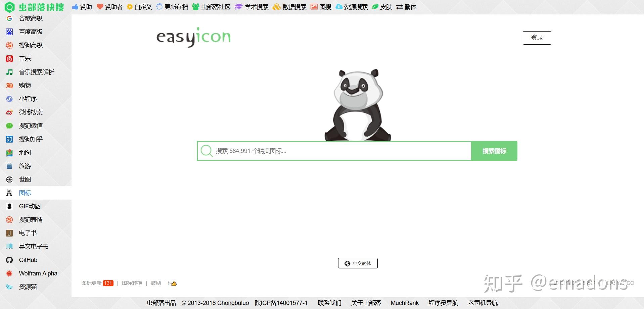Click the 登录 login button
Screen dimensions: 644x309
(x=537, y=38)
